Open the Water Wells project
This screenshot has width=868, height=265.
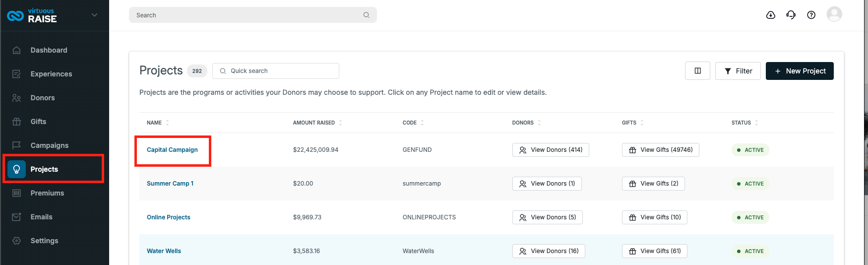click(164, 251)
